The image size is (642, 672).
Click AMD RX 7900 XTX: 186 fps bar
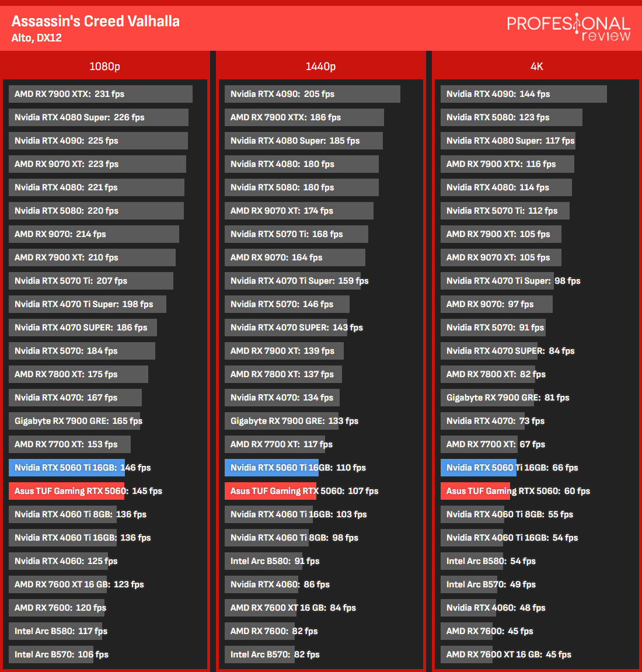[x=304, y=117]
